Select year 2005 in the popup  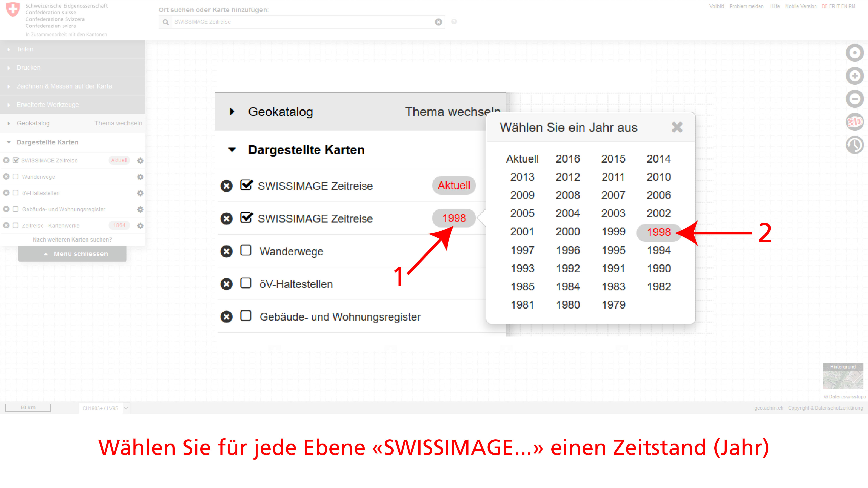(x=522, y=213)
